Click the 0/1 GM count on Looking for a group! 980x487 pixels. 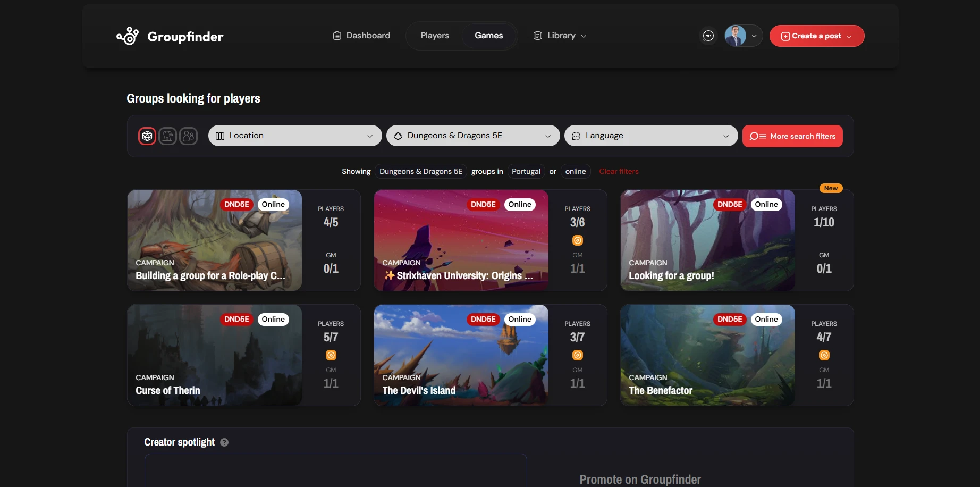pyautogui.click(x=824, y=268)
